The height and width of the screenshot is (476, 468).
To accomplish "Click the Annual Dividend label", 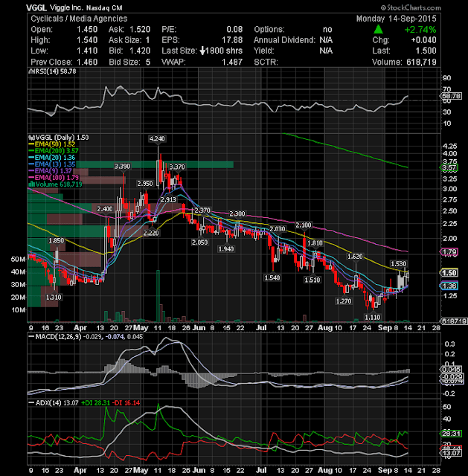I will click(x=284, y=40).
